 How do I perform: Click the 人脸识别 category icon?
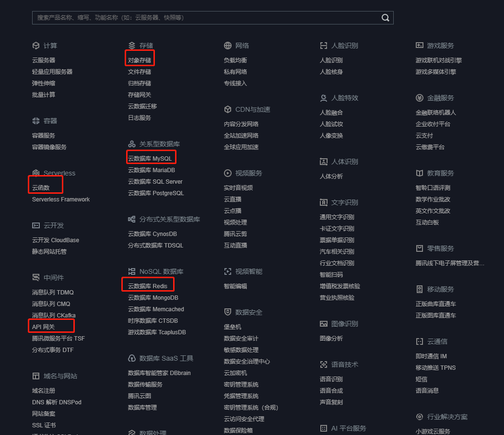[x=324, y=46]
